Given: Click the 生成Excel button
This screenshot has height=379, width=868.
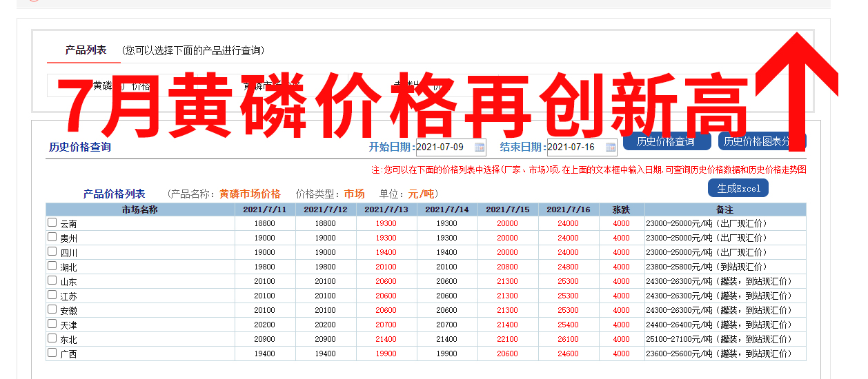Looking at the screenshot, I should click(738, 188).
